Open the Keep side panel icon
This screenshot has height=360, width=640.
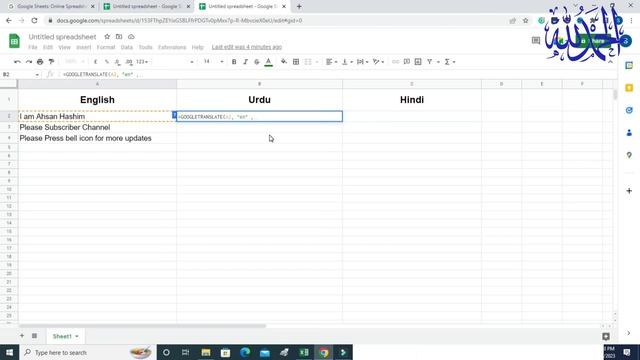click(x=629, y=88)
